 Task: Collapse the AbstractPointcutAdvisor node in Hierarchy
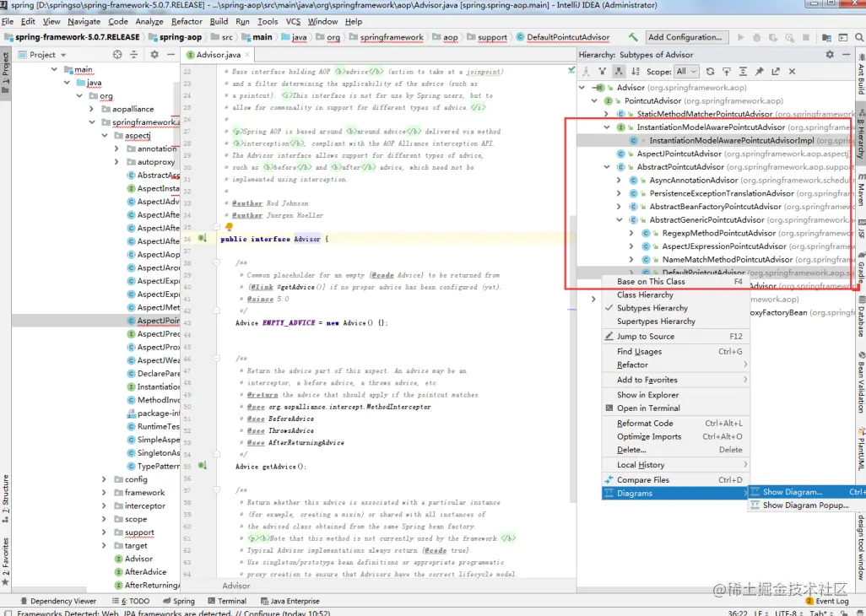click(607, 167)
